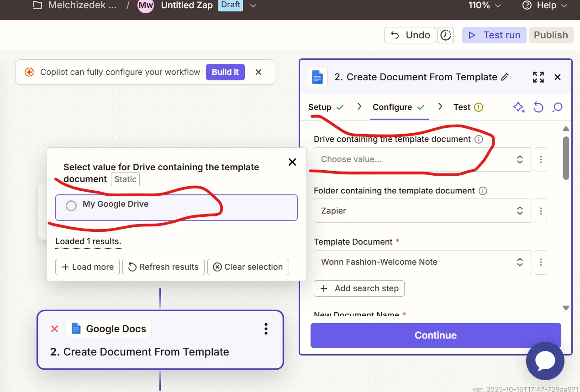Click the refresh fields icon in panel

pos(538,107)
